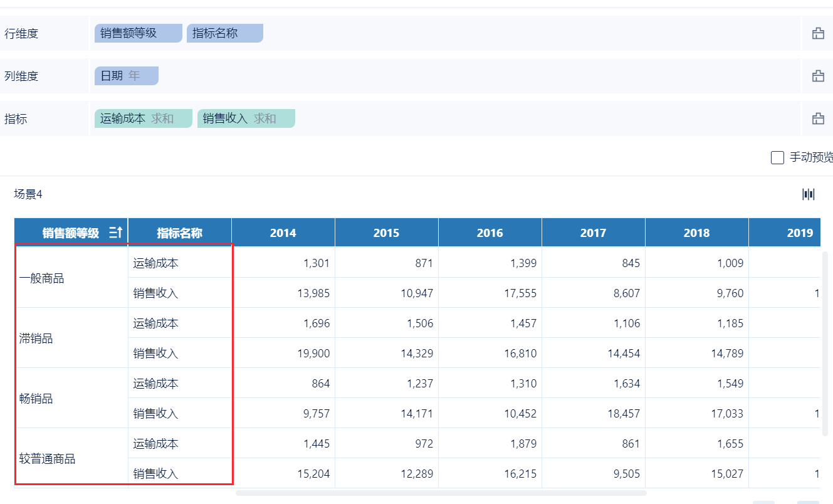833x504 pixels.
Task: Click sort icon in 销售额等级 header
Action: [x=115, y=233]
